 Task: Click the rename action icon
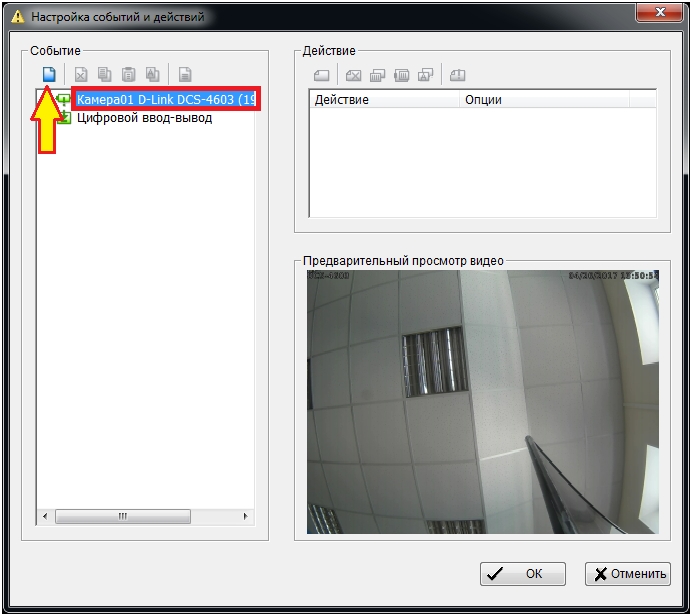point(425,75)
